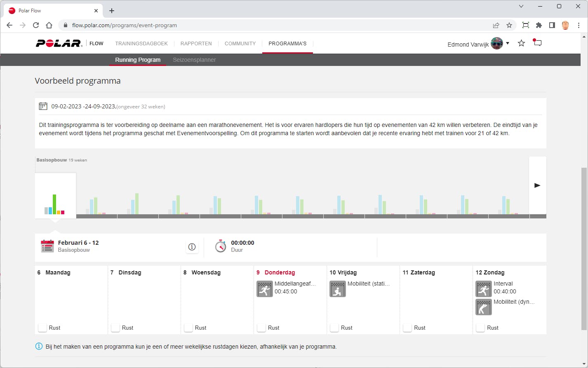Open the Programma's menu
588x368 pixels.
[287, 43]
